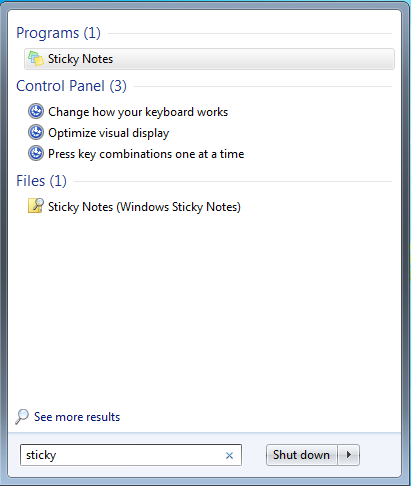Clear the search box with the X
The width and height of the screenshot is (411, 486).
[229, 455]
